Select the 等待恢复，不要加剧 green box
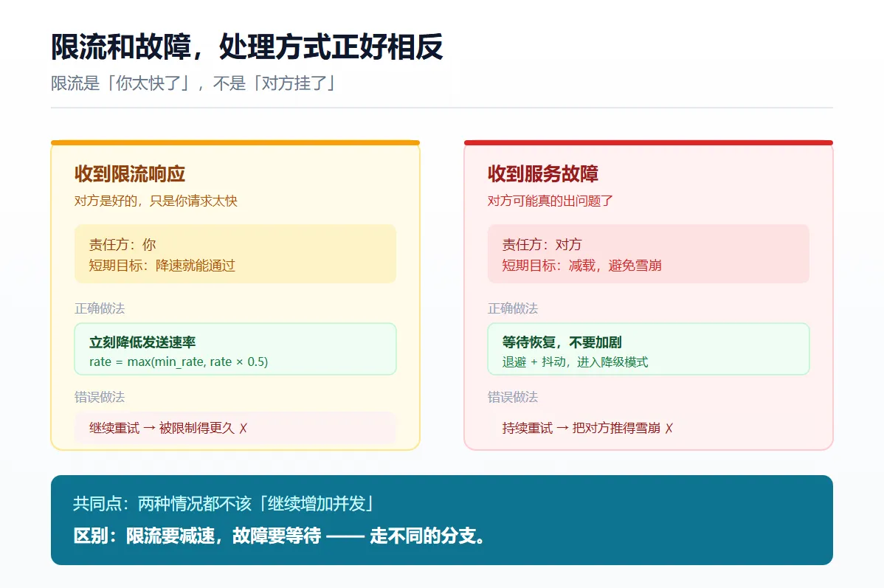 (x=649, y=349)
